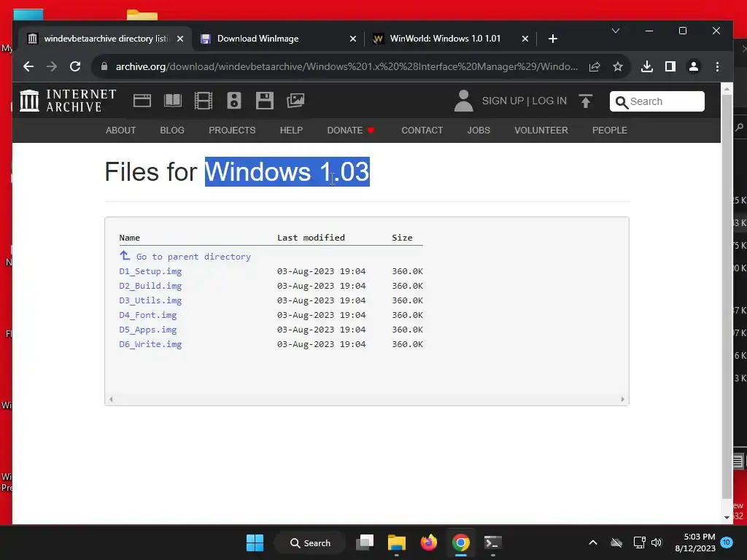Open the tab search chevron in Chrome
Image resolution: width=747 pixels, height=560 pixels.
(x=616, y=31)
